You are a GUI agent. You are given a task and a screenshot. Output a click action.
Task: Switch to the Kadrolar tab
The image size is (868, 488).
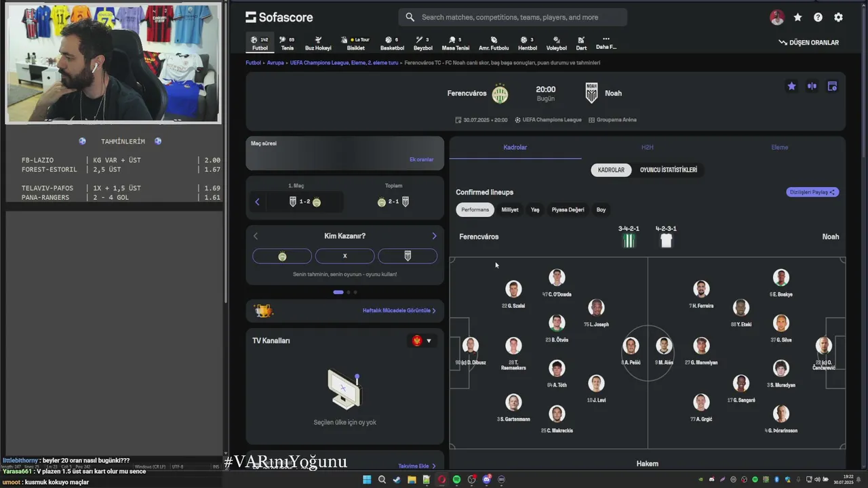click(515, 147)
